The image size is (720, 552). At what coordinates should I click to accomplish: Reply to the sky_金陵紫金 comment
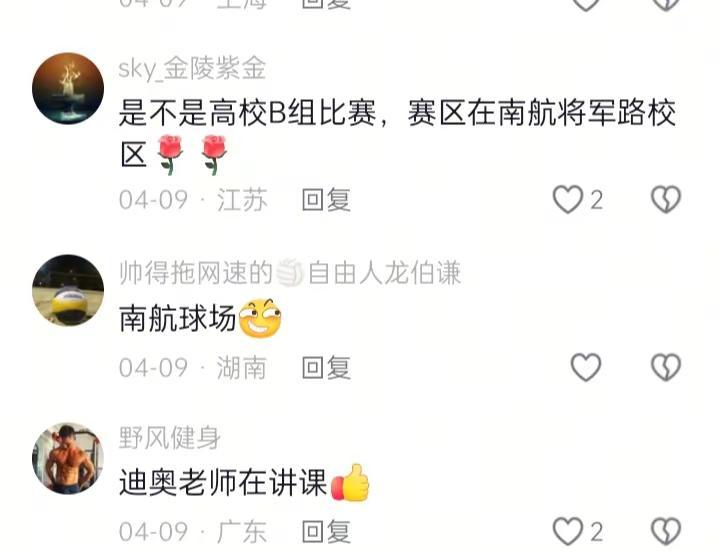(326, 200)
